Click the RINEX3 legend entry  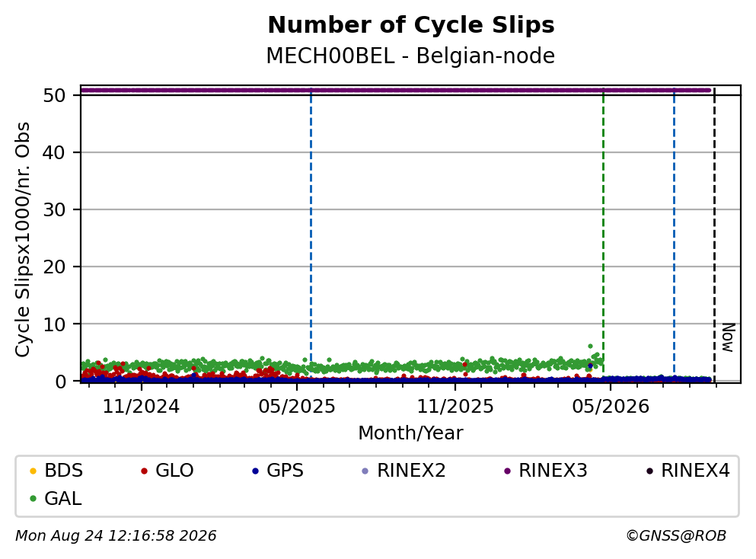(x=546, y=470)
